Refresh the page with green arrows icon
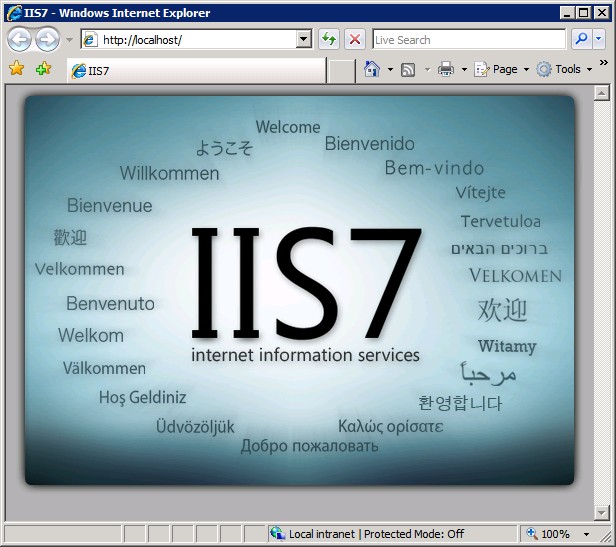 [328, 39]
